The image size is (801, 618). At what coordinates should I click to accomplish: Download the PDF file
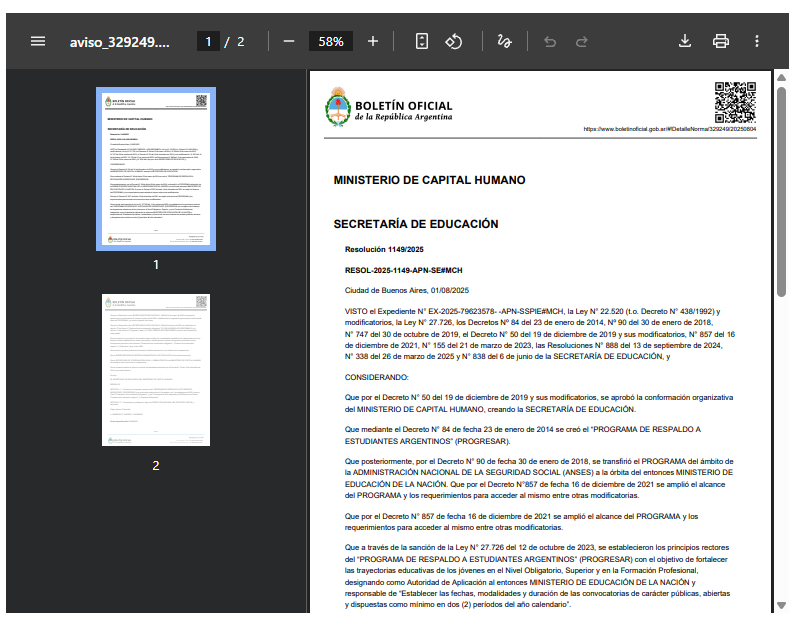tap(685, 41)
